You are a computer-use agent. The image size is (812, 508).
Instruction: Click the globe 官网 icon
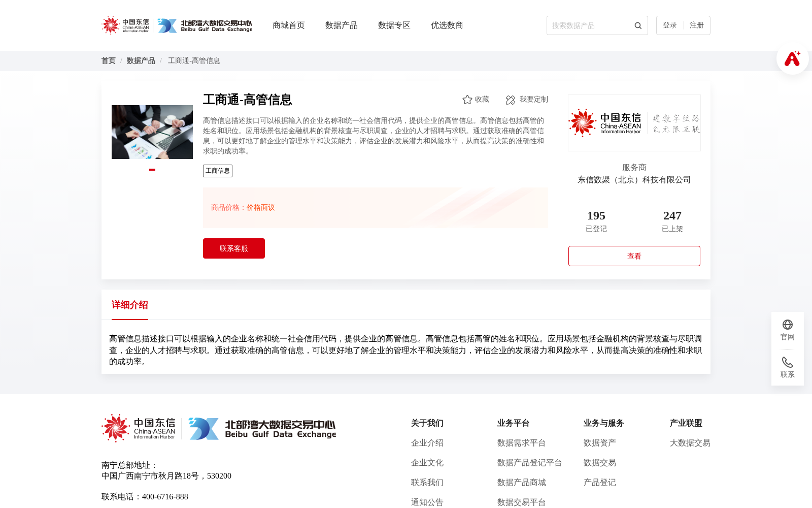tap(788, 325)
